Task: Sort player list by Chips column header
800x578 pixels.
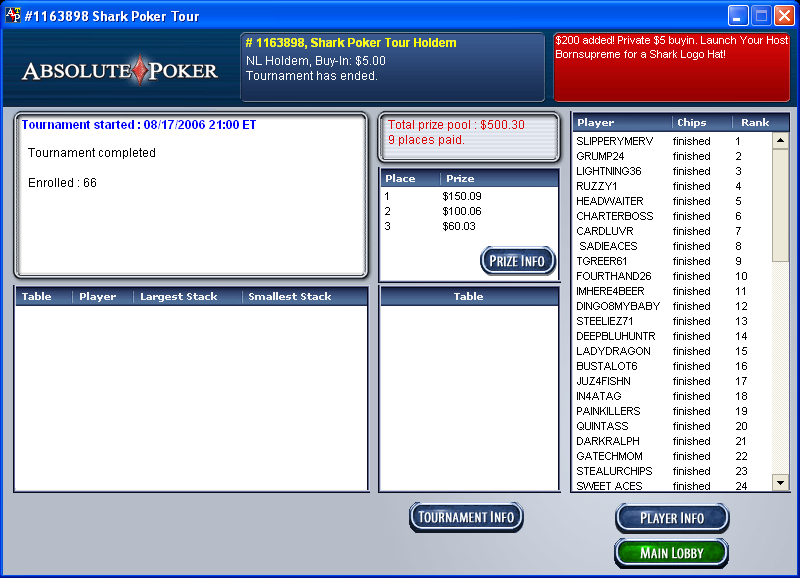Action: (x=702, y=122)
